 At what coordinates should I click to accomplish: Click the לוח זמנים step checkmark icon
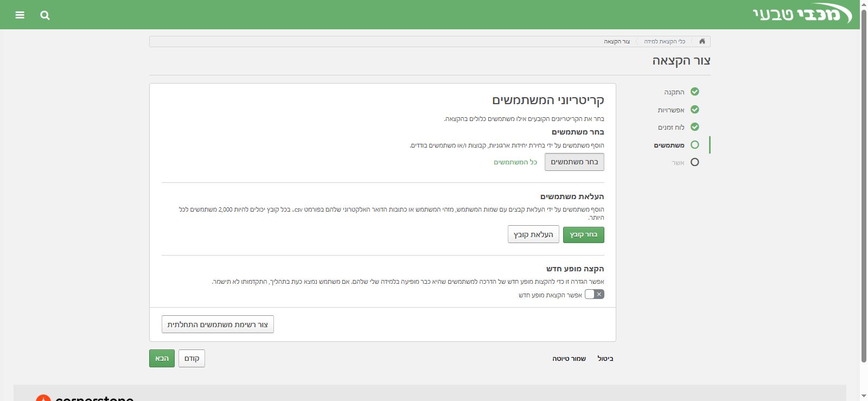tap(694, 127)
